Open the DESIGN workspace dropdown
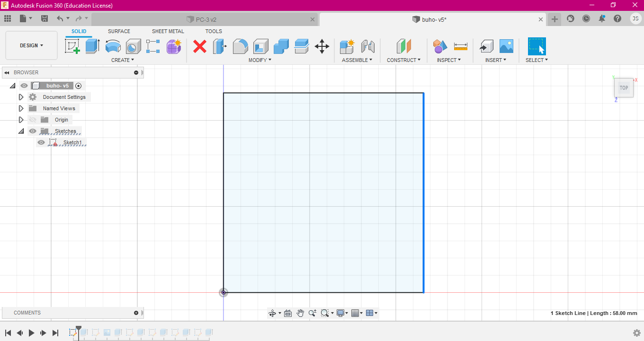The width and height of the screenshot is (644, 341). 31,45
